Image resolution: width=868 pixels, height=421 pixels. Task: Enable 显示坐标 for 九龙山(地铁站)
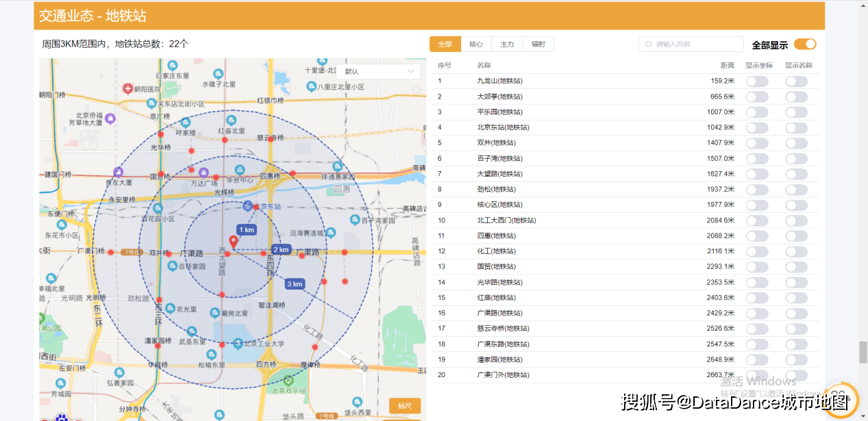pyautogui.click(x=757, y=81)
